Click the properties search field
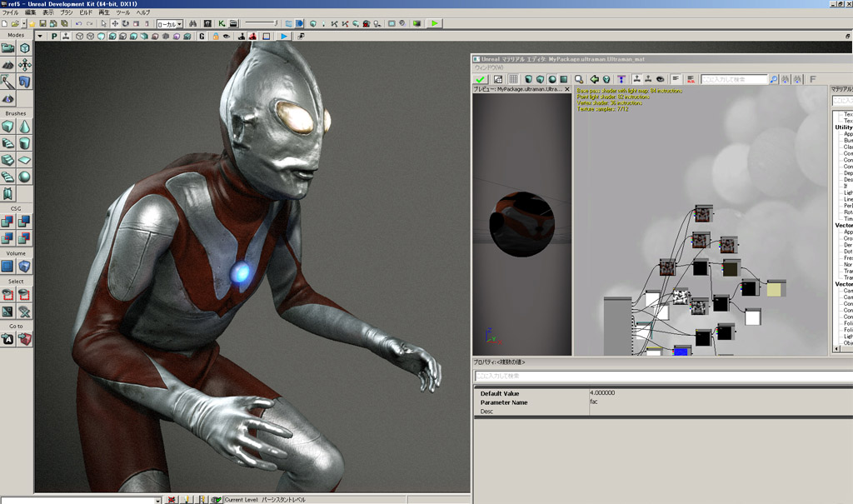The image size is (853, 504). (664, 376)
